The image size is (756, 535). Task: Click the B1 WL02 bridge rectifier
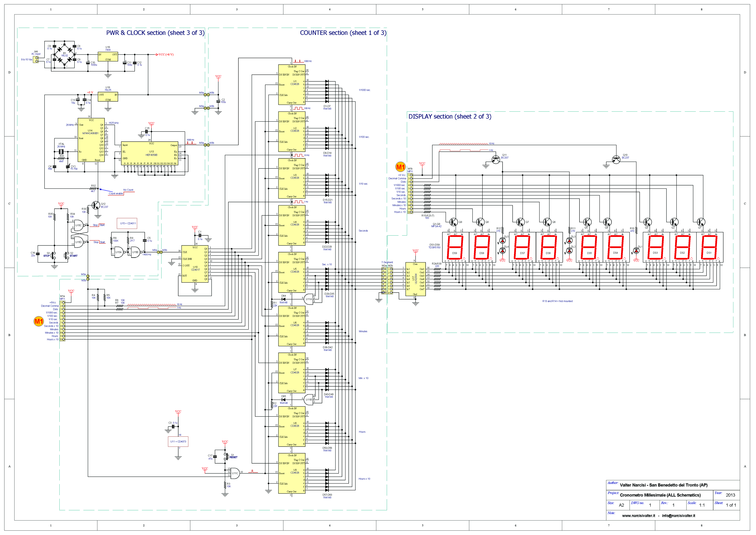pos(64,55)
